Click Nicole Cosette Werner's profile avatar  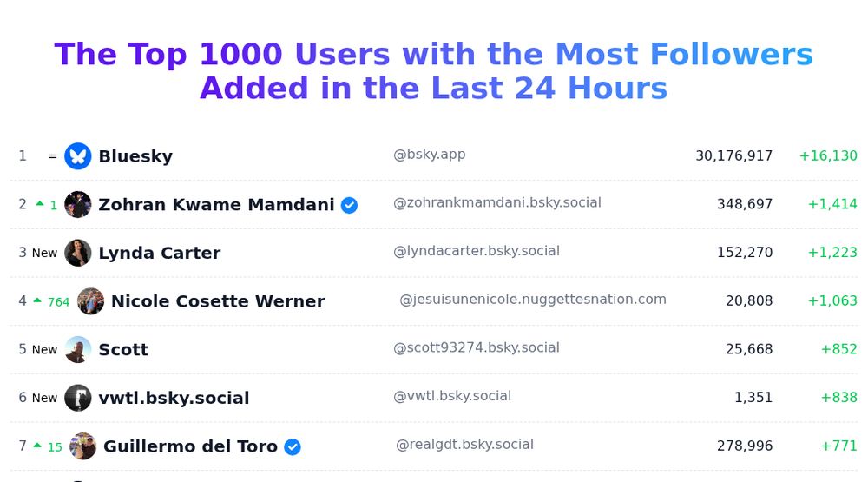coord(90,301)
